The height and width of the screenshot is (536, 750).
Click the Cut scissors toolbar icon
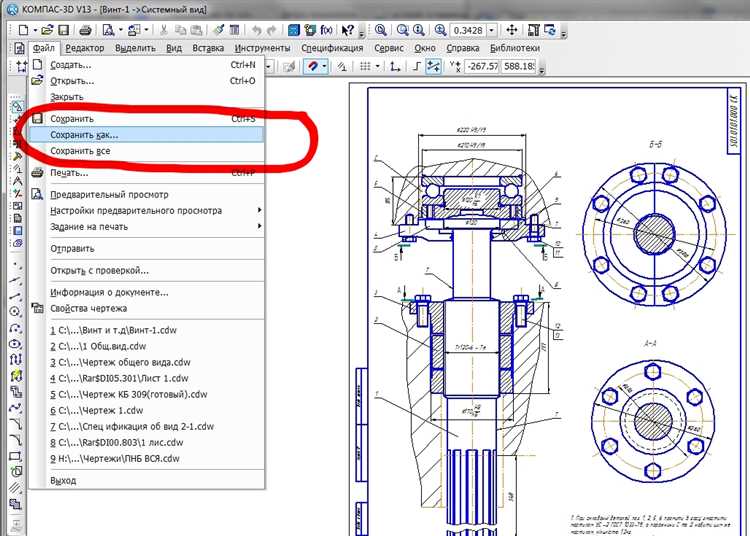pos(164,31)
